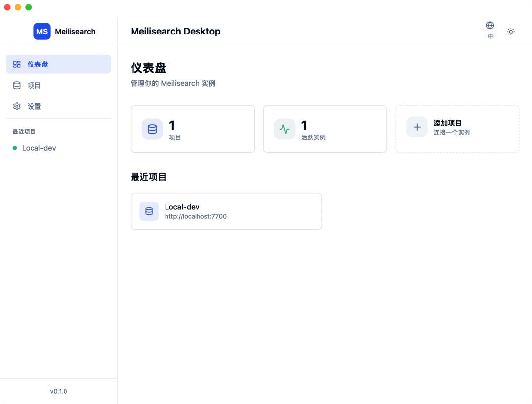Click the 添加项目 add project button
Viewport: 532px width, 404px height.
tap(457, 129)
